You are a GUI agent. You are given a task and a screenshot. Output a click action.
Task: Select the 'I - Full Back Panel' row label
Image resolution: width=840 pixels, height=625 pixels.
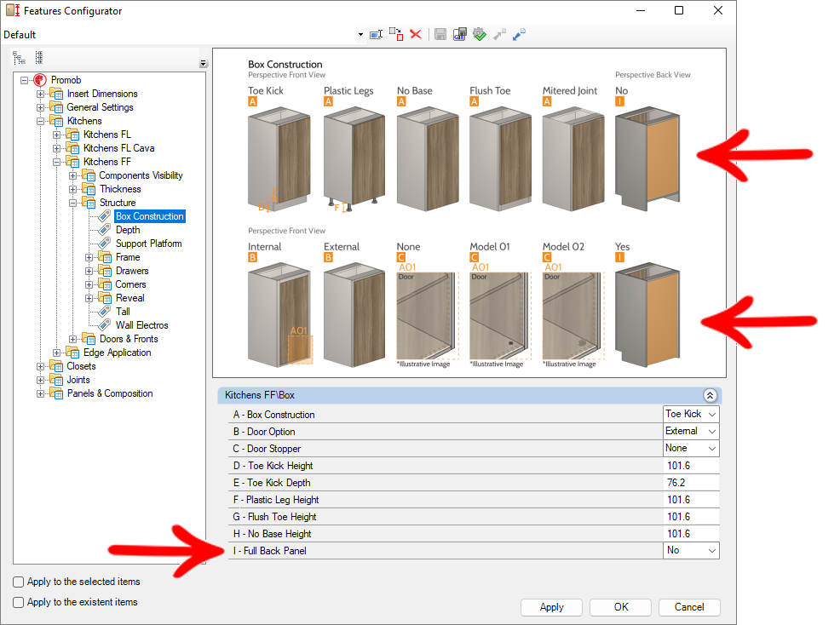(269, 551)
